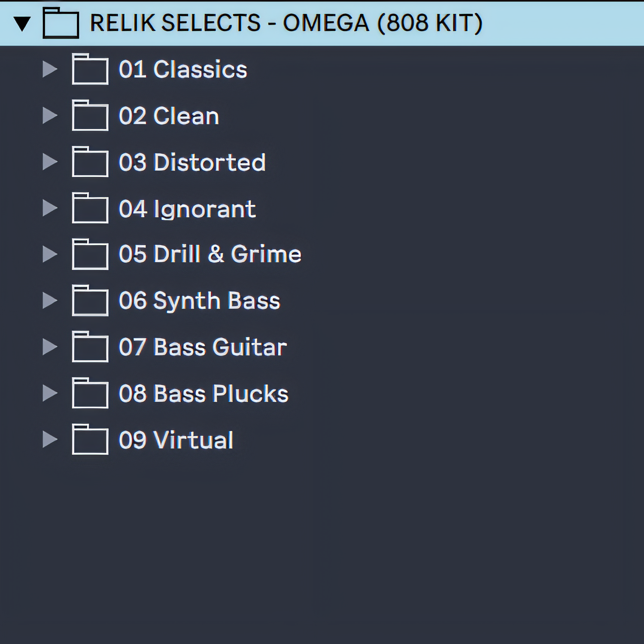Screen dimensions: 644x644
Task: Click the 03 Distorted folder icon
Action: [x=90, y=162]
